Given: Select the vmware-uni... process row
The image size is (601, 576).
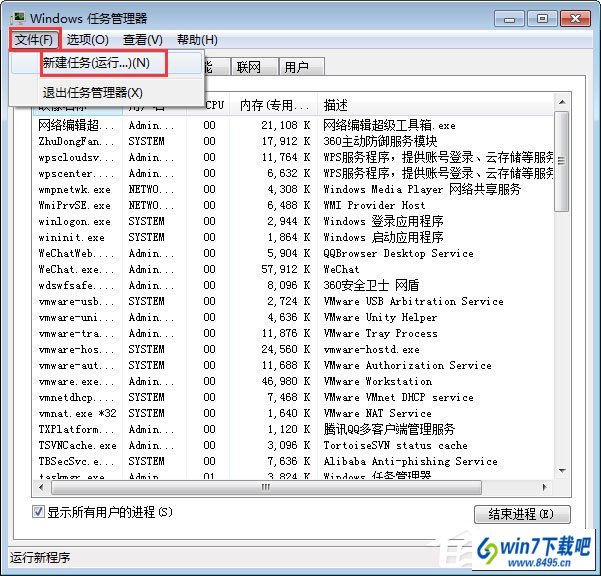Looking at the screenshot, I should (293, 317).
